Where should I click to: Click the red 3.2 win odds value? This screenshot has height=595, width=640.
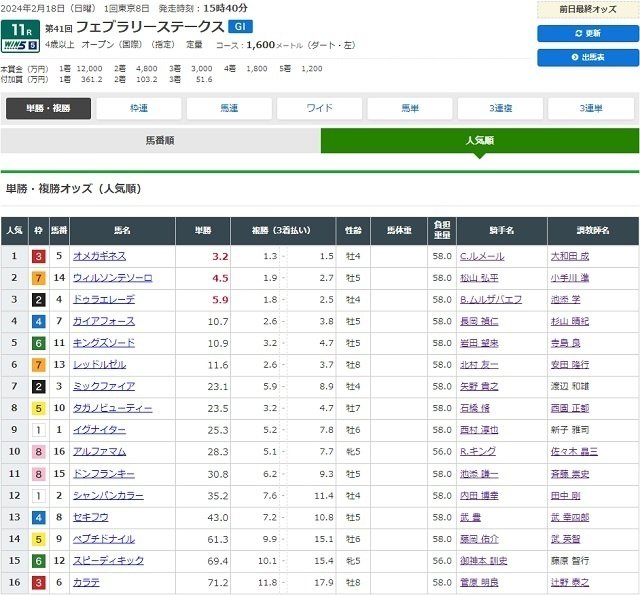click(x=220, y=256)
